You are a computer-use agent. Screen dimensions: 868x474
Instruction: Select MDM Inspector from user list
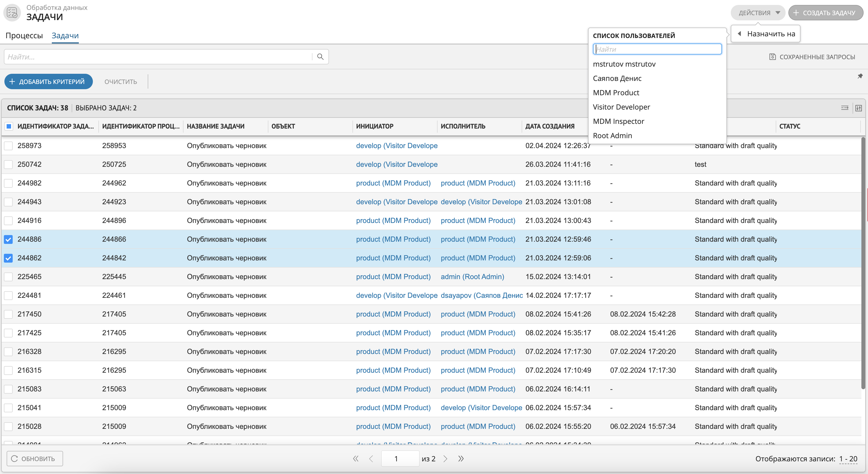(618, 121)
